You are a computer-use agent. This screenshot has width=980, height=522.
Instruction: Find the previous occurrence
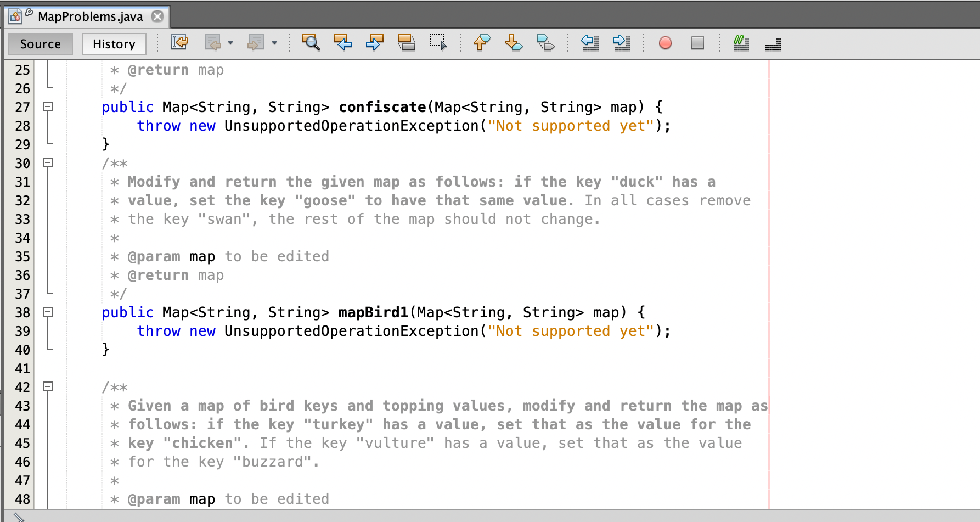click(x=343, y=43)
